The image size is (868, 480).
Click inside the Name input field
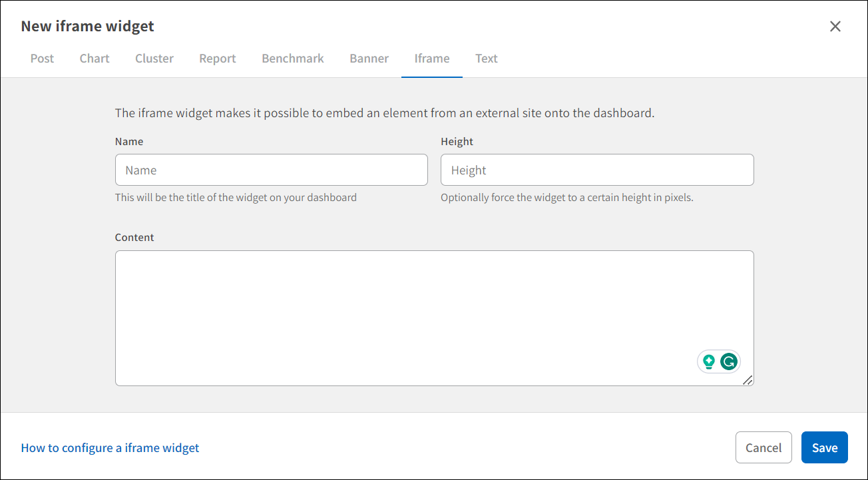tap(271, 170)
